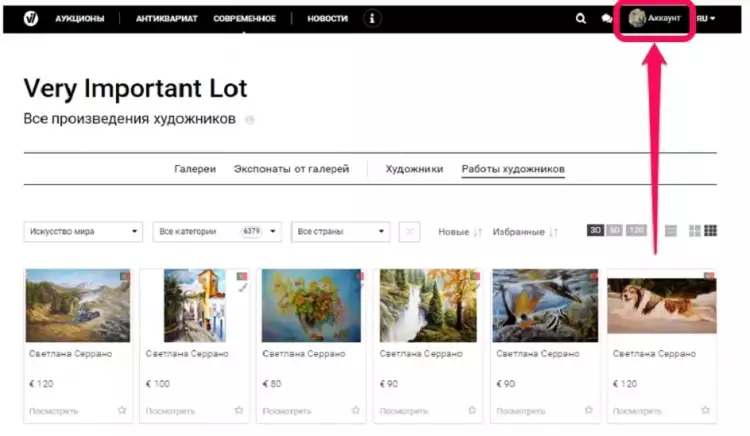The height and width of the screenshot is (436, 750).
Task: Click sort arrows next to Избранные
Action: (x=553, y=232)
